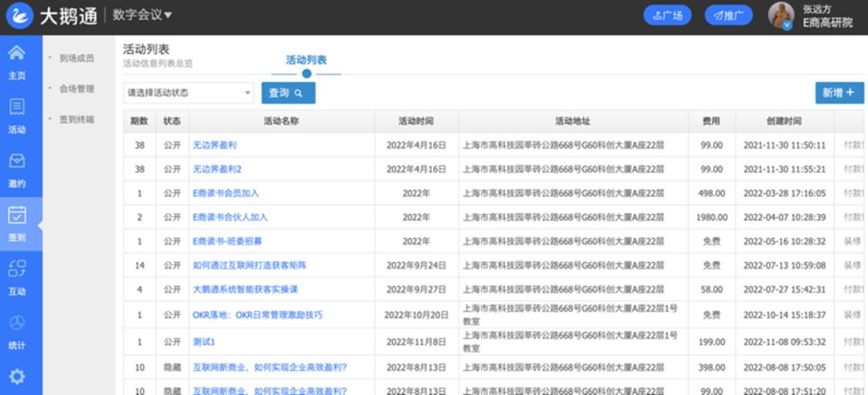Select creation time 2022-10-14 15:18:37
The image size is (868, 395).
click(x=784, y=315)
